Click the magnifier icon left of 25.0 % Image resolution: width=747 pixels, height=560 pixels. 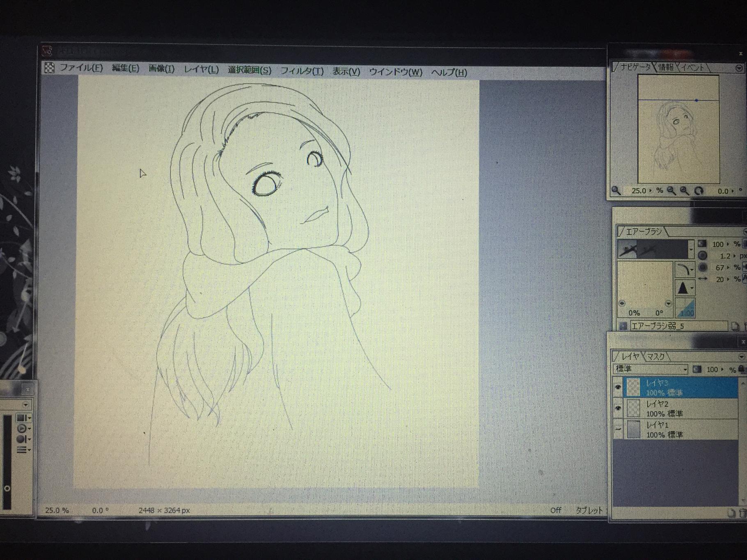pyautogui.click(x=616, y=190)
